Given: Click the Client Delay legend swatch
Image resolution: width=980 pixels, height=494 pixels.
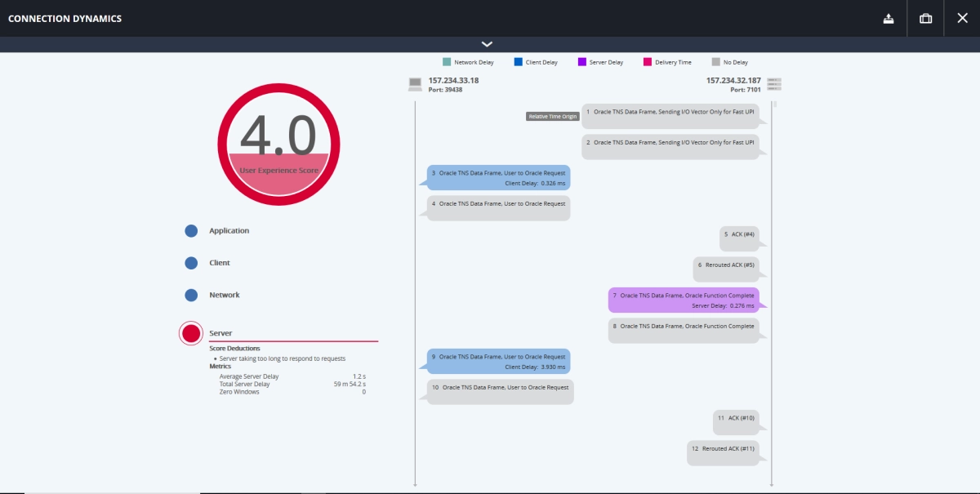Looking at the screenshot, I should tap(519, 62).
